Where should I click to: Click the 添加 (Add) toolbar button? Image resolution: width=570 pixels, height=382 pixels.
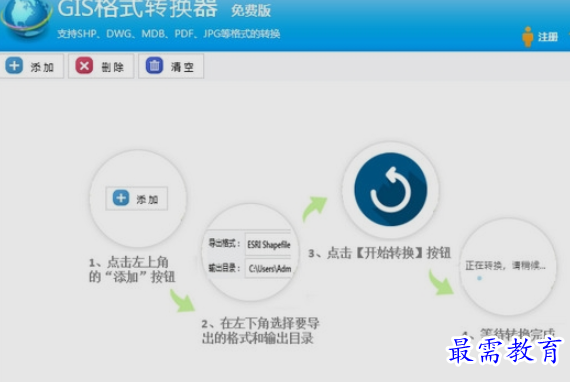(x=31, y=66)
